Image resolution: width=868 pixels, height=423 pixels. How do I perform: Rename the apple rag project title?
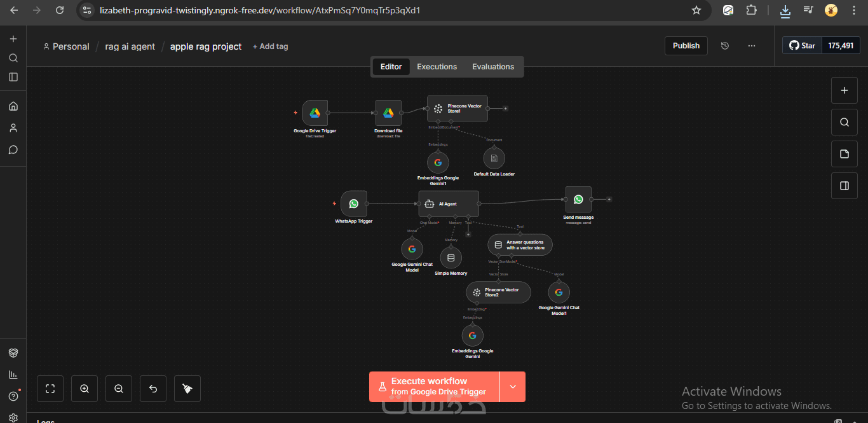pos(206,46)
